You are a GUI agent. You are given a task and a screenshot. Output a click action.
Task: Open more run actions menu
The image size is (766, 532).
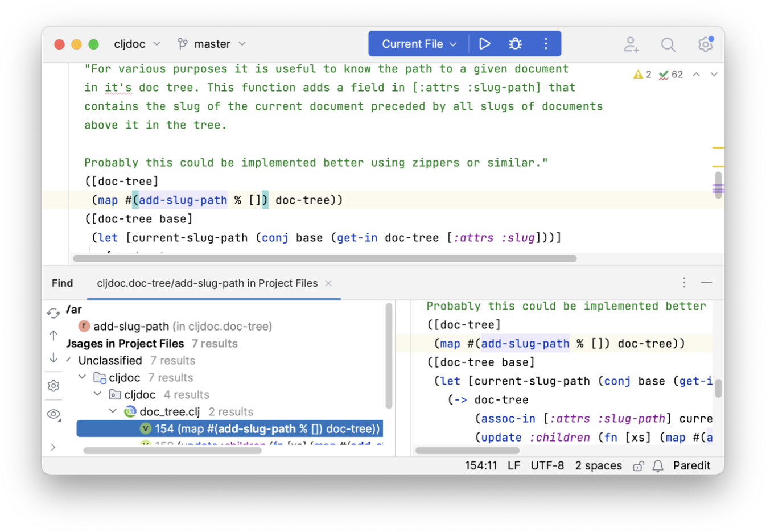tap(546, 44)
